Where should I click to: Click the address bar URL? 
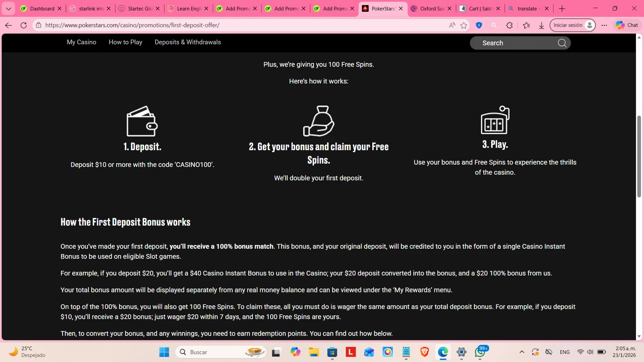(132, 25)
